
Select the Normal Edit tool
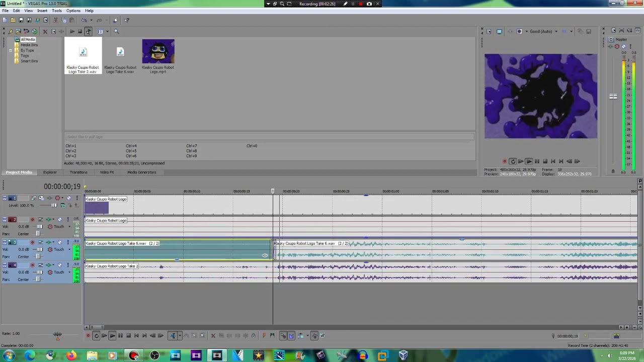tap(173, 336)
